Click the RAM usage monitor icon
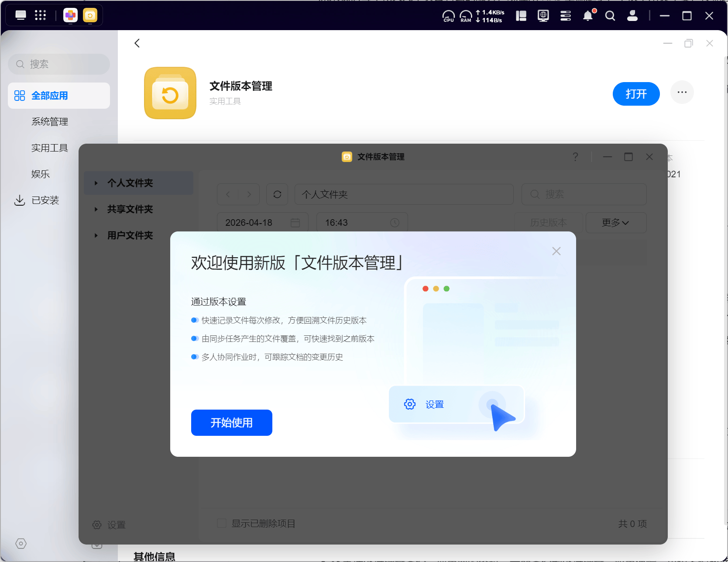 pyautogui.click(x=466, y=16)
